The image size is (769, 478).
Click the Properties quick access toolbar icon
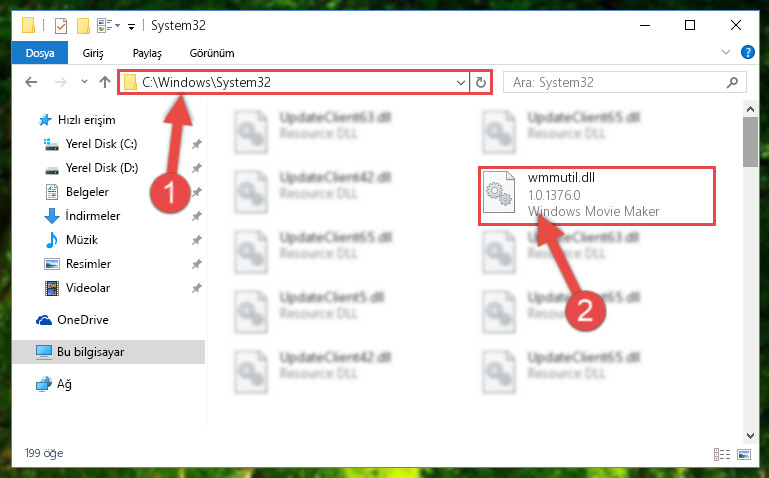tap(61, 25)
